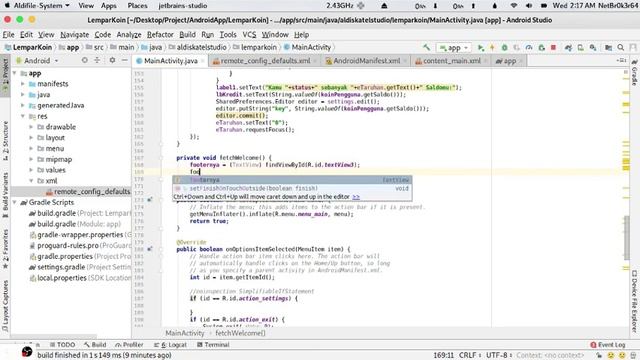This screenshot has height=360, width=640.
Task: Open the Profiler tool window
Action: [129, 345]
